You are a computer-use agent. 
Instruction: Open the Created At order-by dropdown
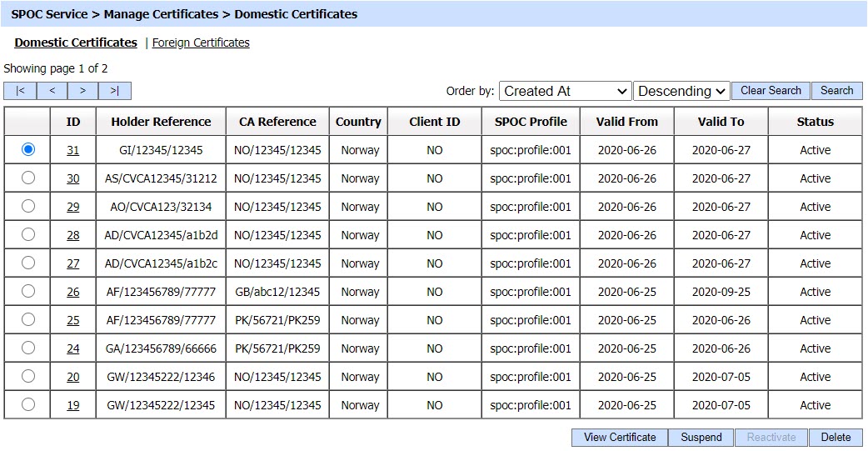coord(565,91)
